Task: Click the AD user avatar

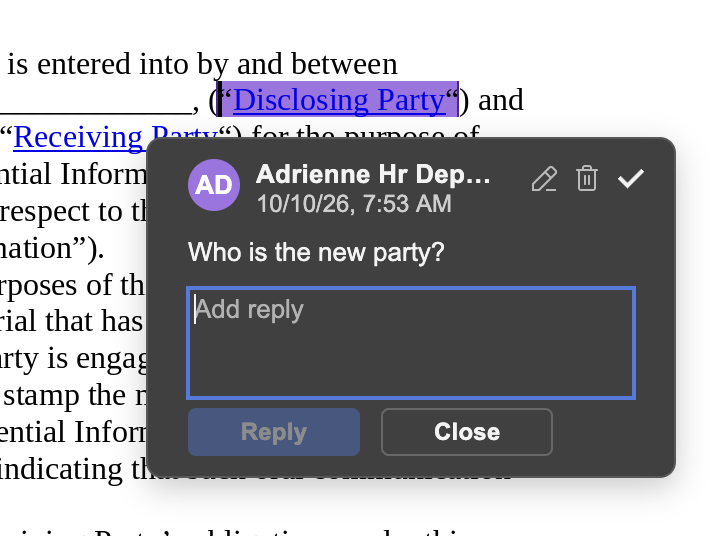Action: [x=214, y=185]
